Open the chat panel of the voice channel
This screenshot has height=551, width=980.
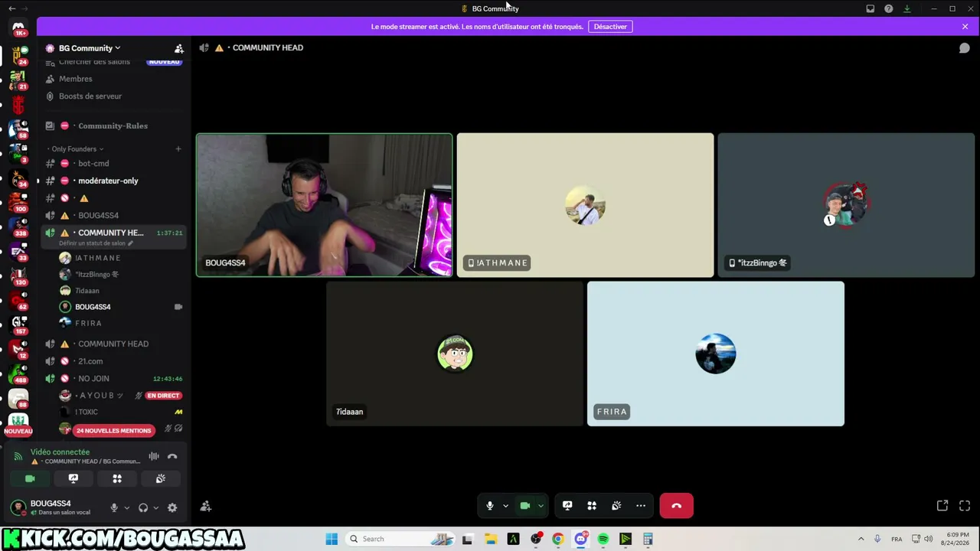click(965, 48)
